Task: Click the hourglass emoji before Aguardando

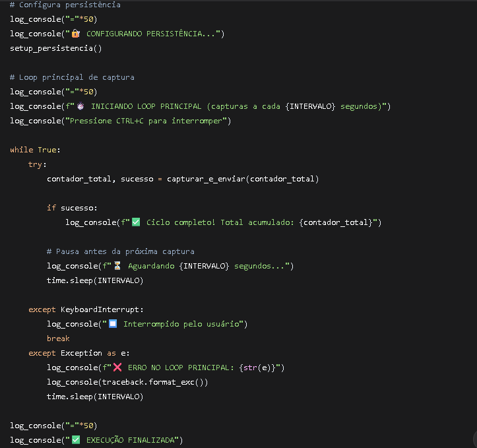Action: coord(117,266)
